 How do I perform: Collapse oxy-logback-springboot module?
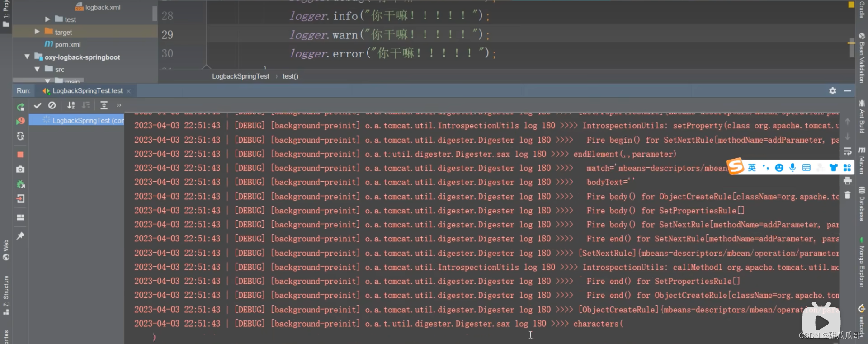point(27,57)
